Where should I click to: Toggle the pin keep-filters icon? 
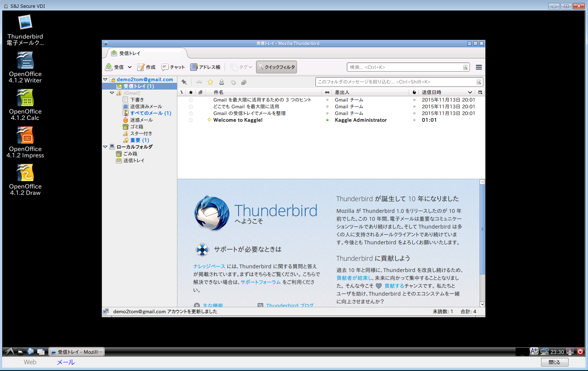[x=184, y=82]
